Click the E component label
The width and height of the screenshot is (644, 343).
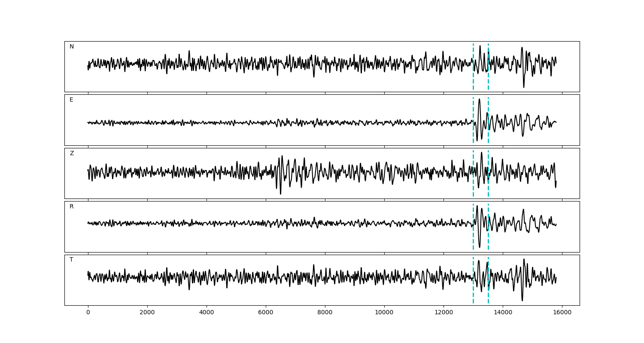tap(71, 100)
